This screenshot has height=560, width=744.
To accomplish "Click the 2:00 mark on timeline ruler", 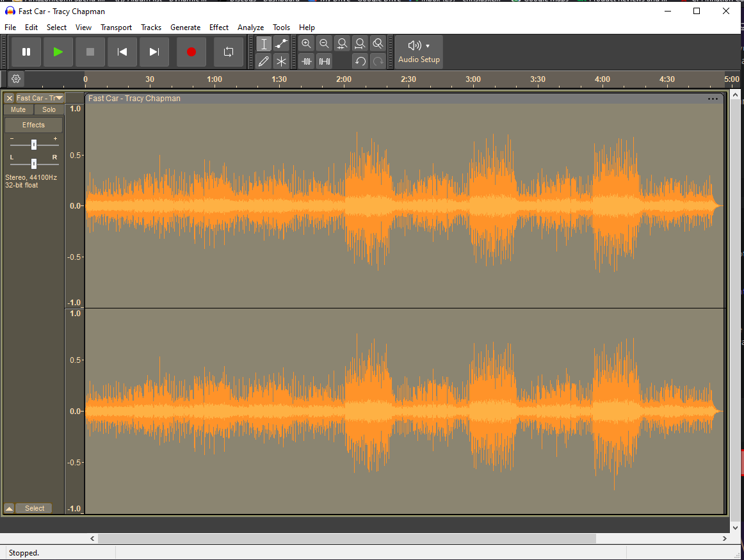I will point(344,79).
